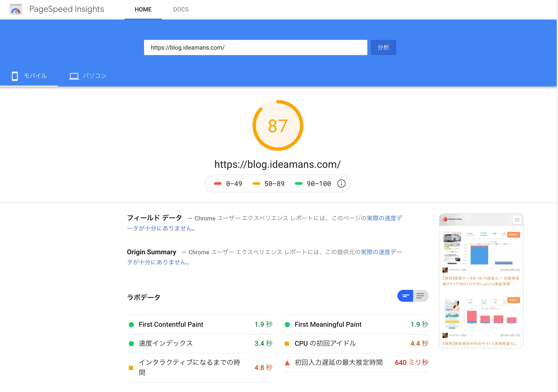Click the mobile phone icon

click(x=15, y=76)
